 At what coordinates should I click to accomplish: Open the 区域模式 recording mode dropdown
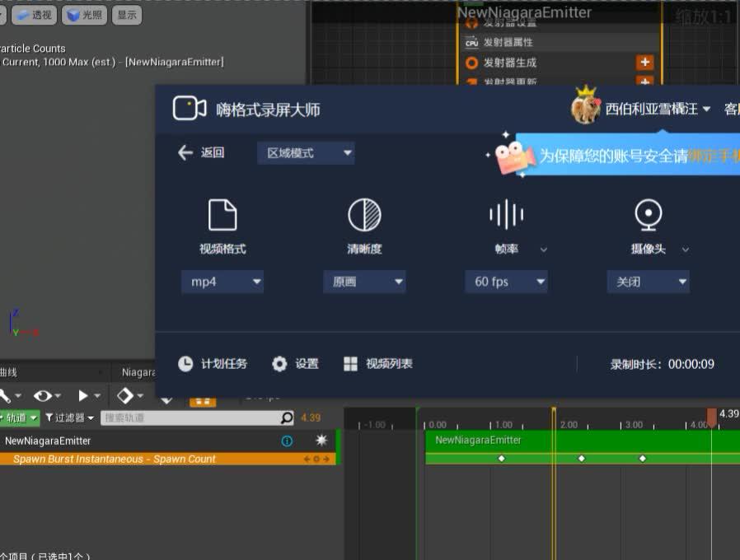[x=306, y=153]
